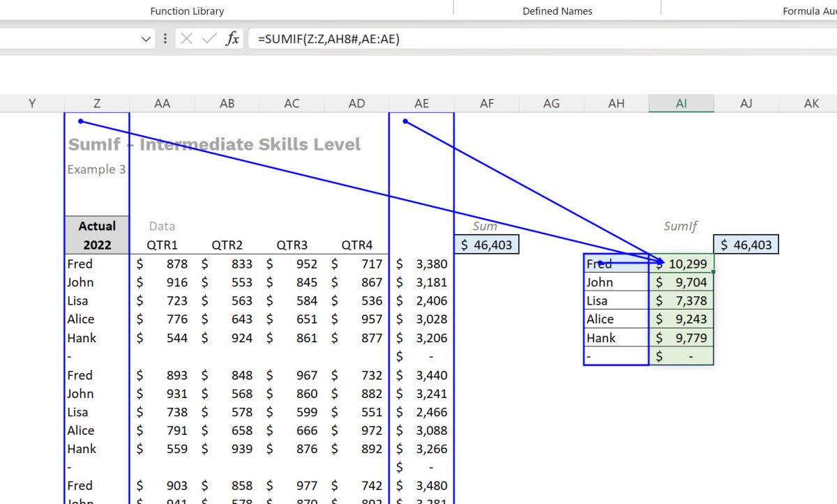Screen dimensions: 837x504
Task: Click inside the SUMIF formula text field
Action: tap(488, 39)
